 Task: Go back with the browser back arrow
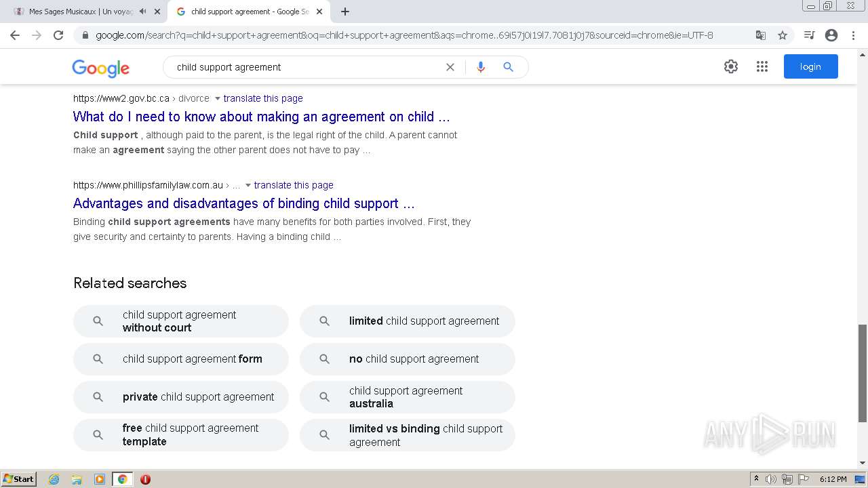coord(15,35)
